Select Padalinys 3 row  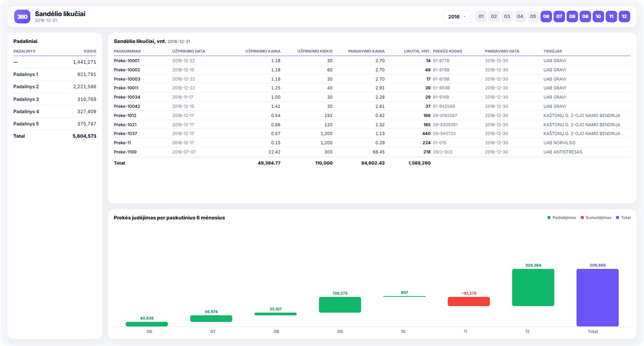coord(55,99)
